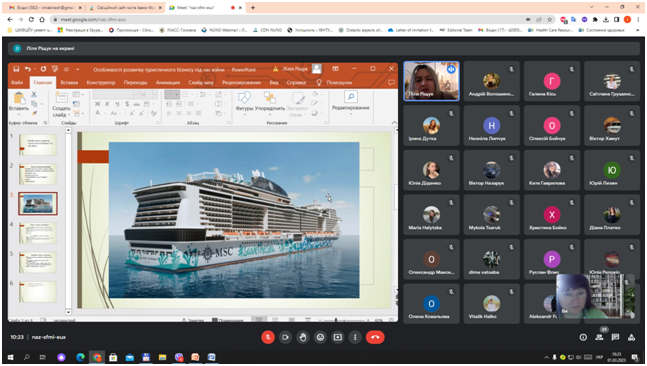The image size is (647, 366).
Task: Select slide 1 thumbnail
Action: (x=38, y=145)
